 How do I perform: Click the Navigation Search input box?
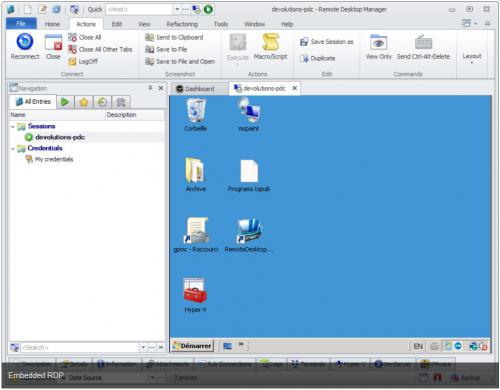click(x=80, y=348)
